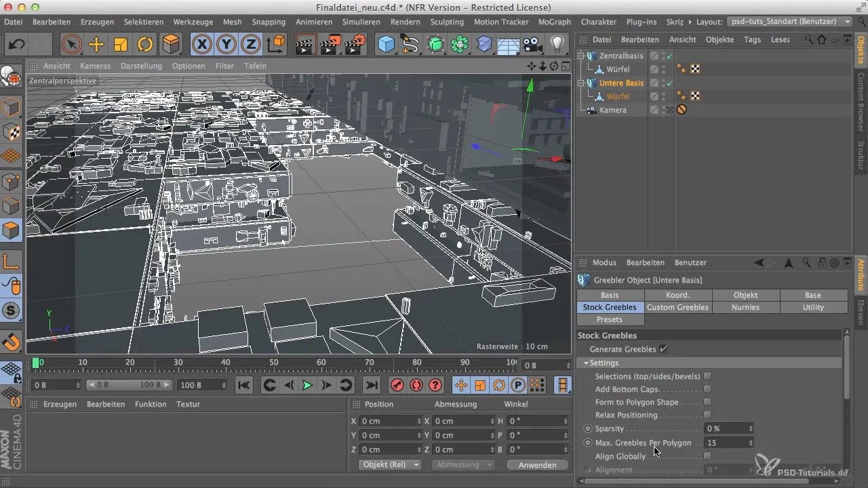Toggle X axis lock

[201, 45]
